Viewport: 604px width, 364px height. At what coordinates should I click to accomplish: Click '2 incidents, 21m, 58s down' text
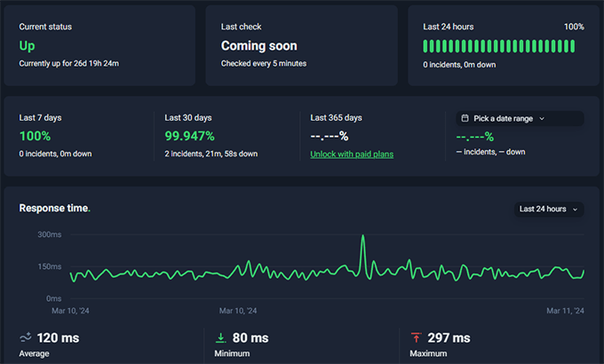coord(211,154)
